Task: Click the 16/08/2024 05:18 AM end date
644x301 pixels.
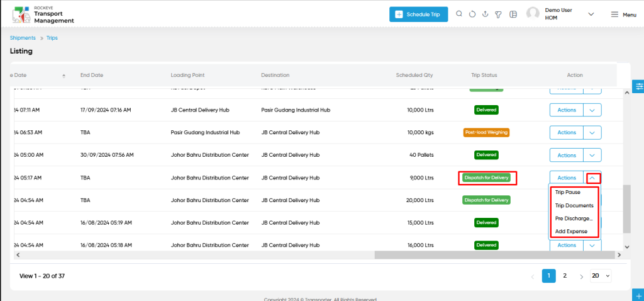Action: pyautogui.click(x=106, y=245)
